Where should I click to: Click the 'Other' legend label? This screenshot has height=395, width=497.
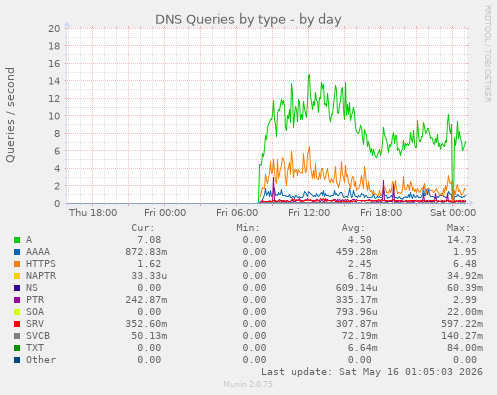pos(41,360)
